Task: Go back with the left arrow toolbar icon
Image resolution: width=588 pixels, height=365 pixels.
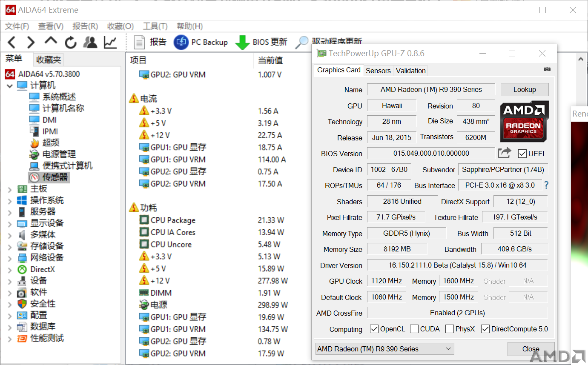Action: point(11,42)
